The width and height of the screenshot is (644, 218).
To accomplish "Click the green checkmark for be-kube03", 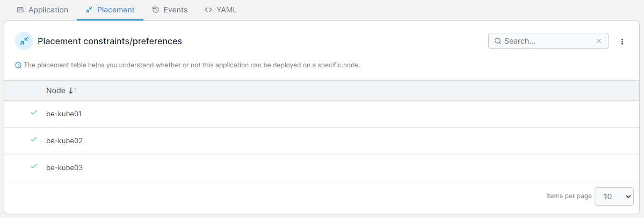I will click(34, 167).
